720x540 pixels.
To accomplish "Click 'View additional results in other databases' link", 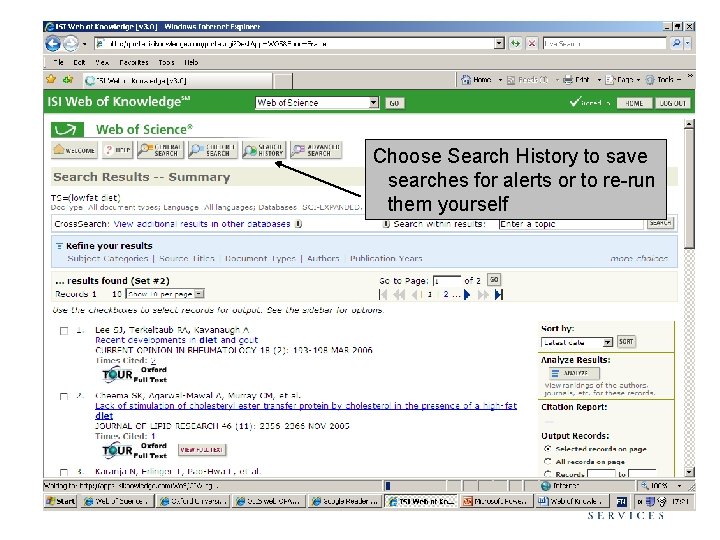I will [x=202, y=224].
